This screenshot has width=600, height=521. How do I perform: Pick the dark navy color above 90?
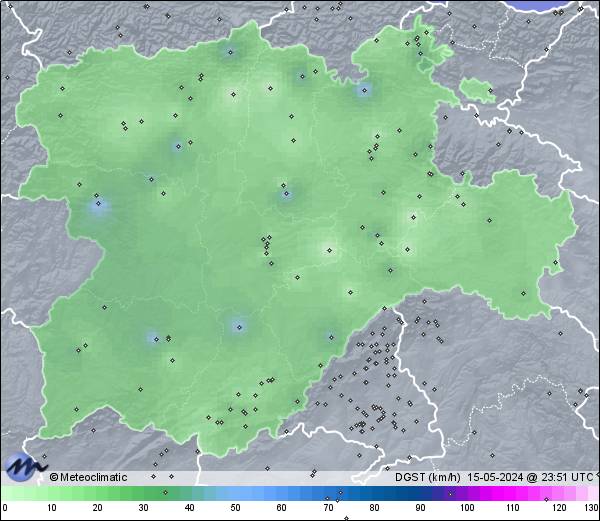click(x=420, y=493)
